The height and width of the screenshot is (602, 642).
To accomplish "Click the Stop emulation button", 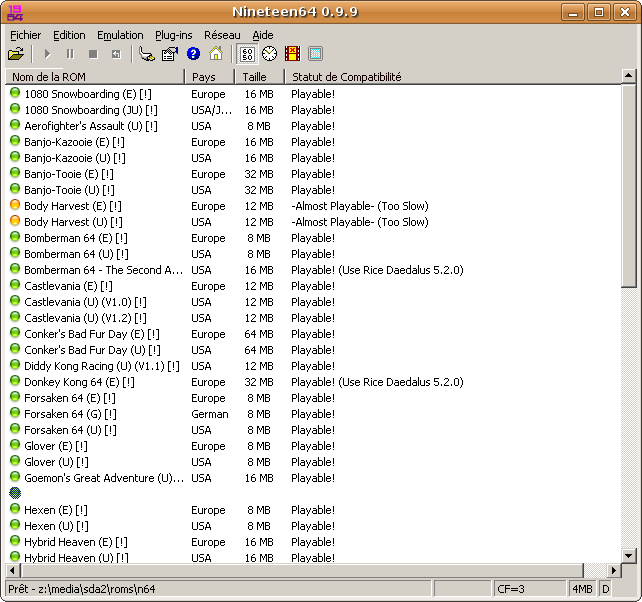I will pos(93,54).
